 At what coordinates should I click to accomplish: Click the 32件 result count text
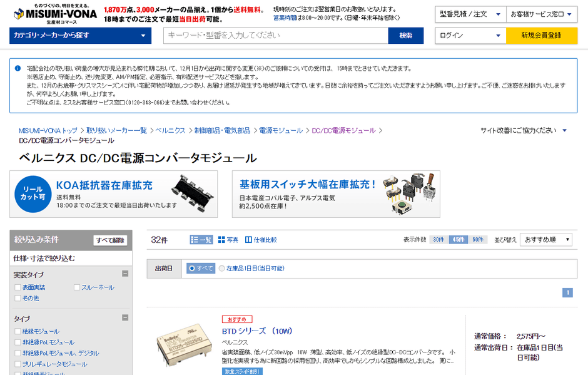160,240
